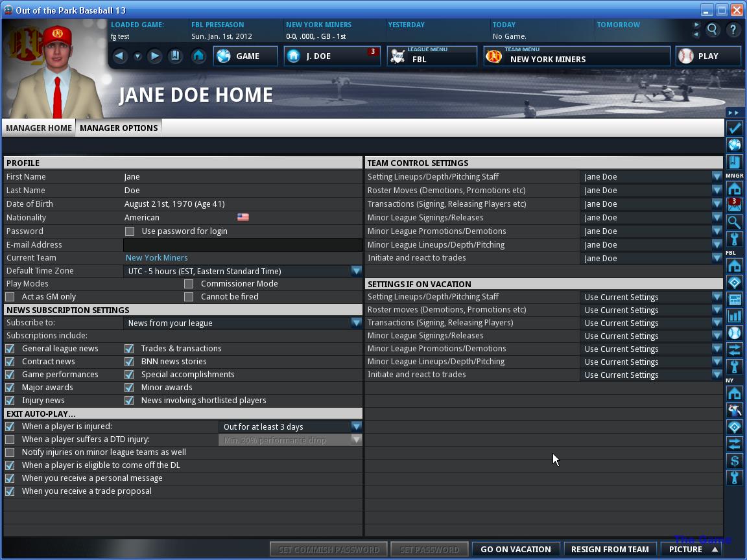Click the forward navigation arrow icon
Image resolution: width=747 pixels, height=560 pixels.
(155, 56)
